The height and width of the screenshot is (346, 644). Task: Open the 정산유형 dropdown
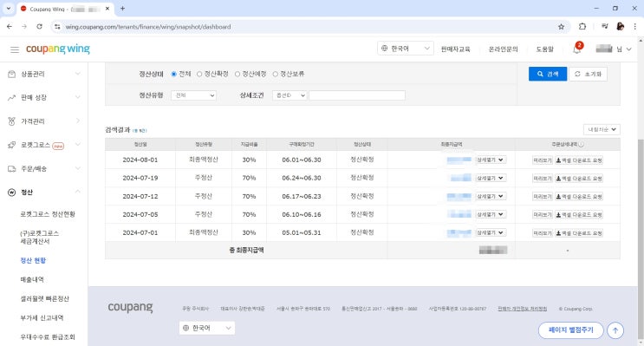193,95
